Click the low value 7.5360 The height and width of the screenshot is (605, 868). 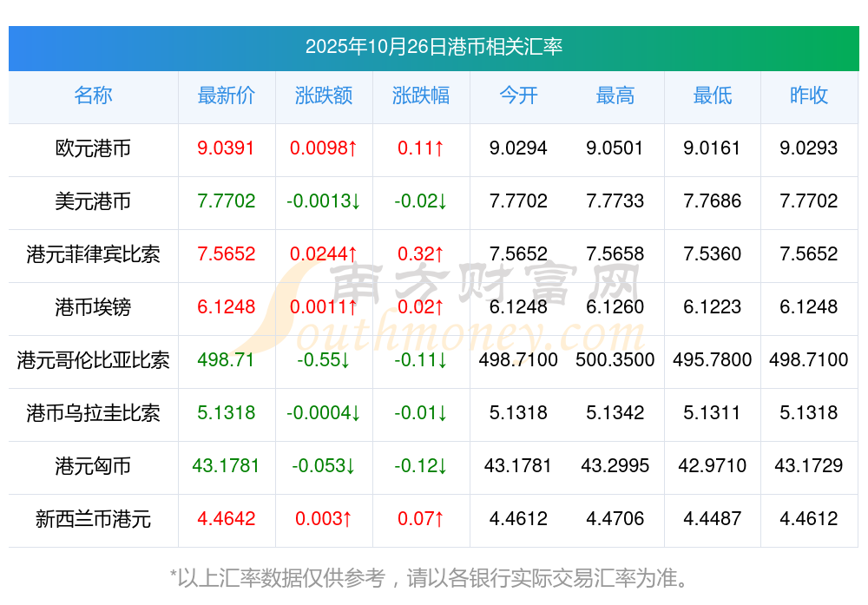pyautogui.click(x=712, y=253)
